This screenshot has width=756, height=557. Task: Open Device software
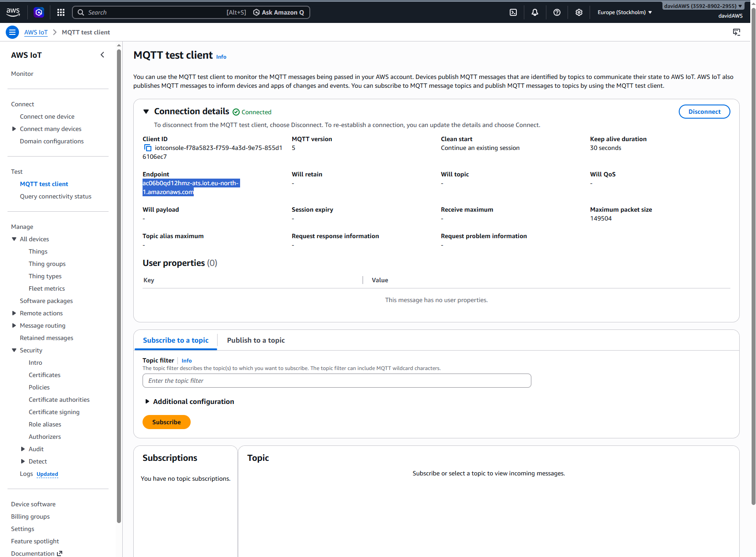(x=33, y=504)
